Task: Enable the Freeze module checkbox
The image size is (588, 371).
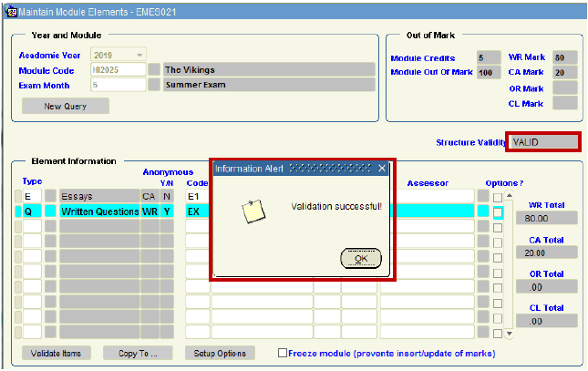Action: pyautogui.click(x=283, y=353)
